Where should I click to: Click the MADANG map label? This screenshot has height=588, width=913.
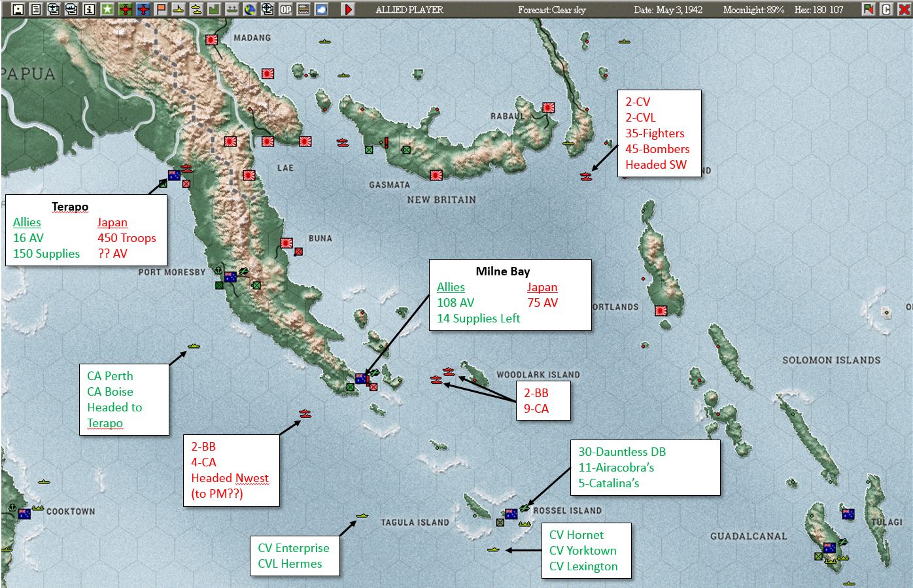pyautogui.click(x=252, y=38)
